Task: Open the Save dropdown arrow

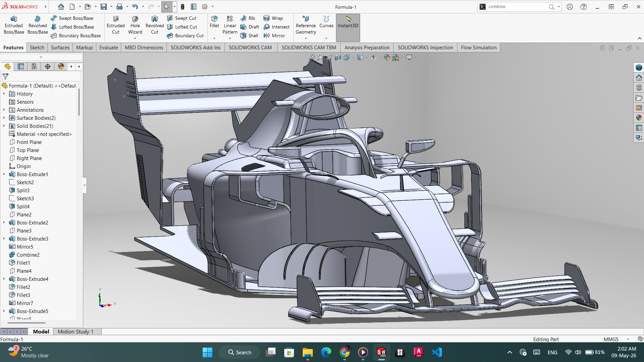Action: [x=111, y=7]
